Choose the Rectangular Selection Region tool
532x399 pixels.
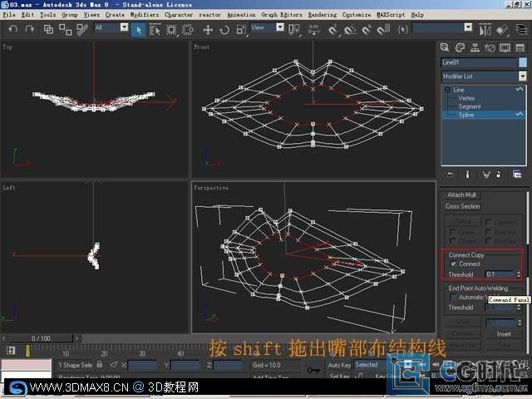click(171, 30)
